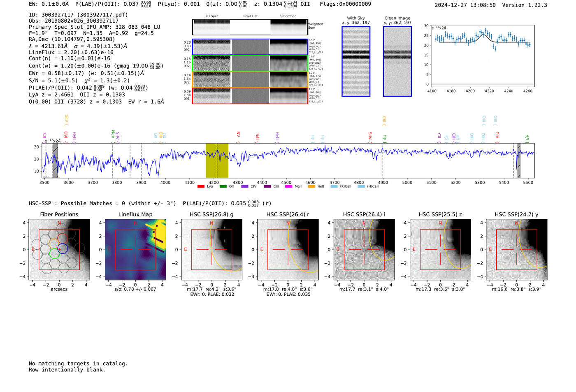Click the green fiber circle in Fiber Positions
The image size is (576, 392).
click(x=54, y=253)
